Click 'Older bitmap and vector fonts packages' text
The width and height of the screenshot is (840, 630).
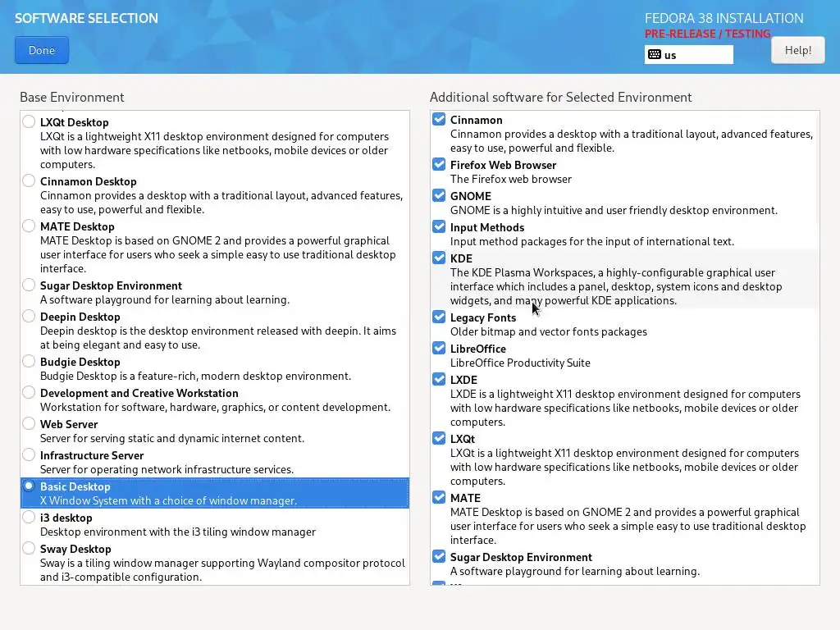tap(549, 331)
